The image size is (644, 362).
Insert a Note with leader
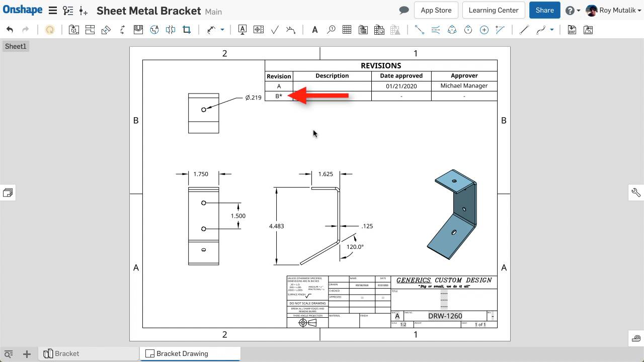click(243, 30)
